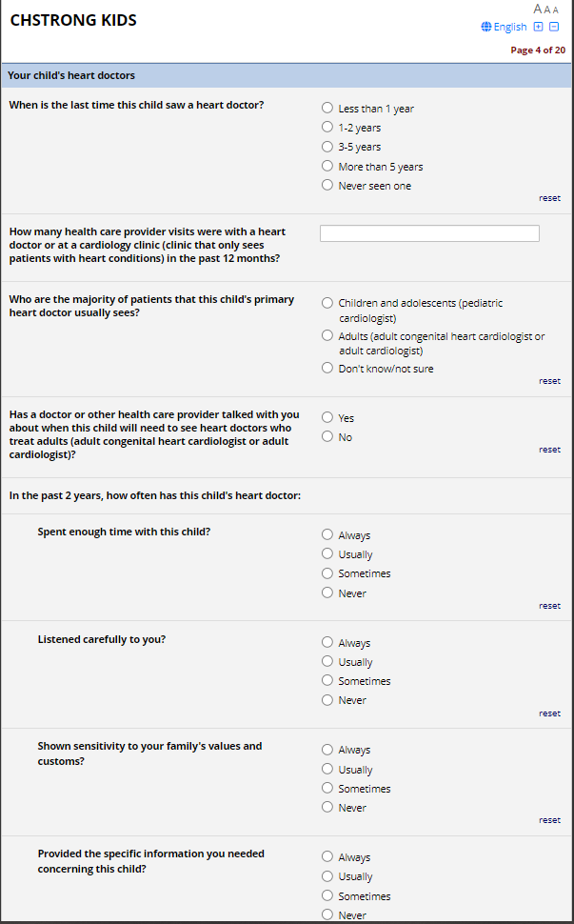Image resolution: width=574 pixels, height=924 pixels.
Task: Reset the last heart doctor visit answer
Action: click(549, 198)
